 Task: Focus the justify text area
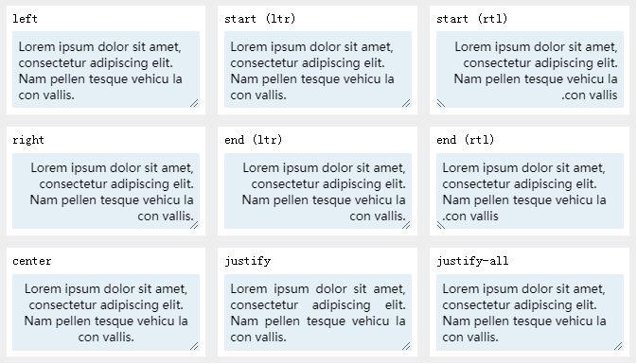click(x=318, y=312)
